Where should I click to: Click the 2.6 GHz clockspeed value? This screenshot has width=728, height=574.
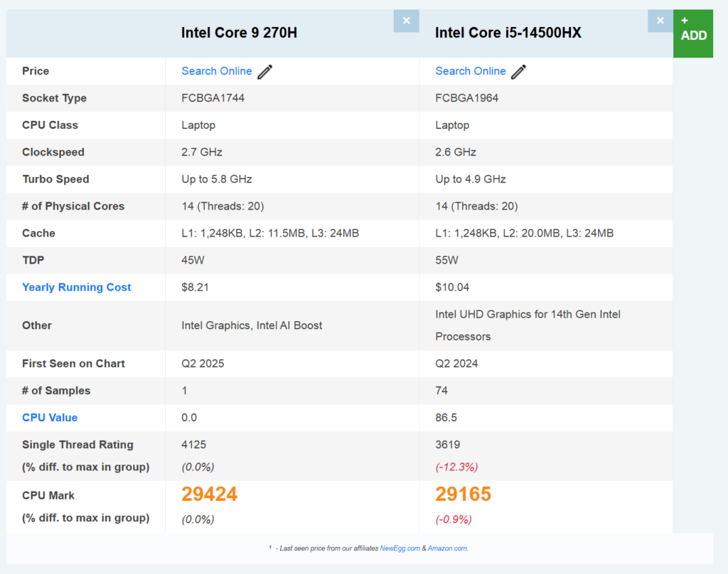pos(456,152)
